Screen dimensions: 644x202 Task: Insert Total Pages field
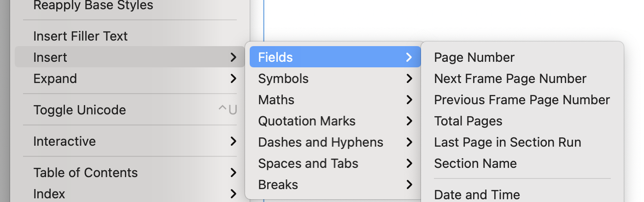coord(468,121)
